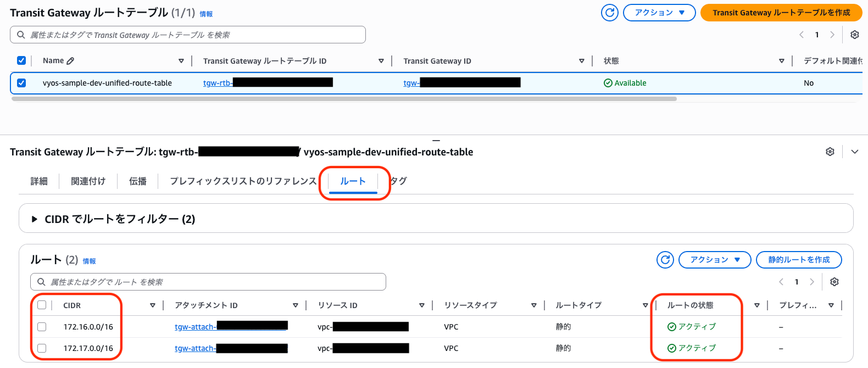The image size is (868, 368).
Task: Click Transit Gateway ルートテーブルを作成 button
Action: pyautogui.click(x=781, y=13)
